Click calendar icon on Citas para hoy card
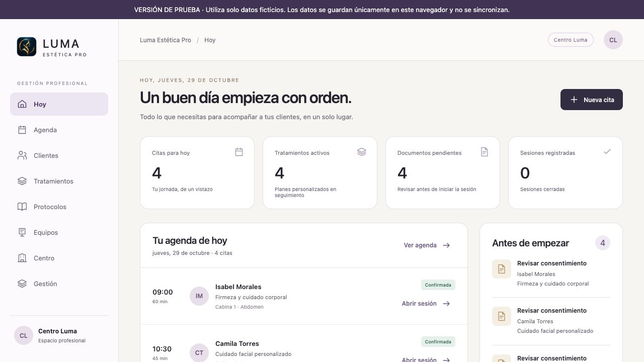This screenshot has height=362, width=644. [x=239, y=152]
